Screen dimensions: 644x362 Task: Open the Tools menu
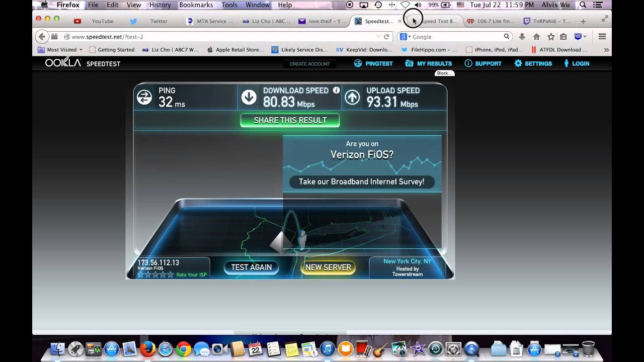click(x=229, y=5)
